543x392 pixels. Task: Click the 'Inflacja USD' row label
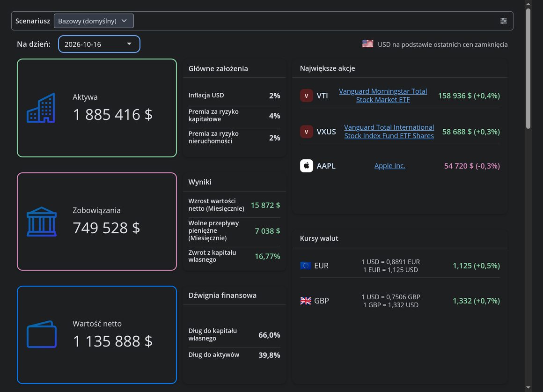[206, 95]
